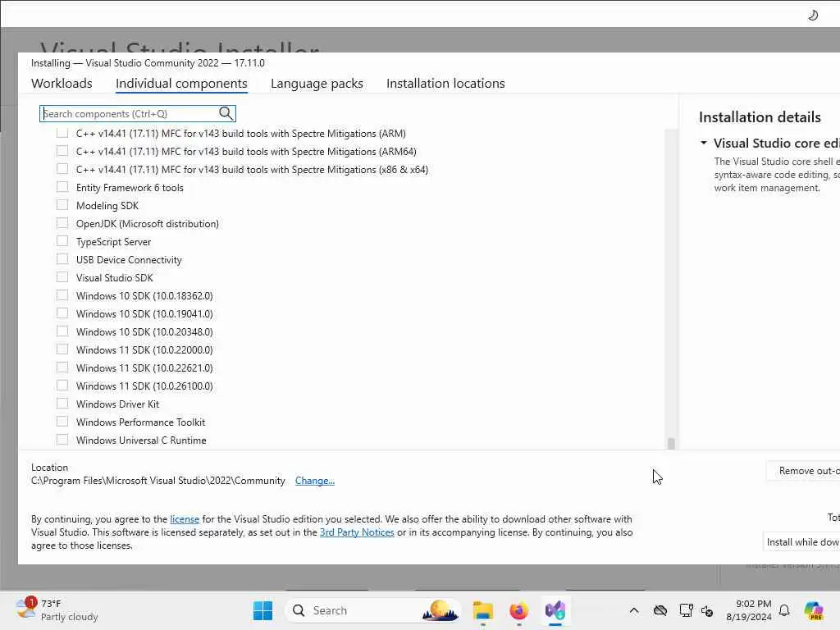
Task: Check Windows Universal C Runtime
Action: pos(62,440)
